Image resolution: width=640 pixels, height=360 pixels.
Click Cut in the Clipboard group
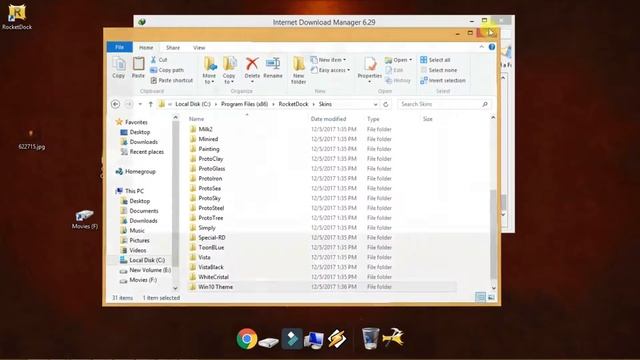[159, 60]
